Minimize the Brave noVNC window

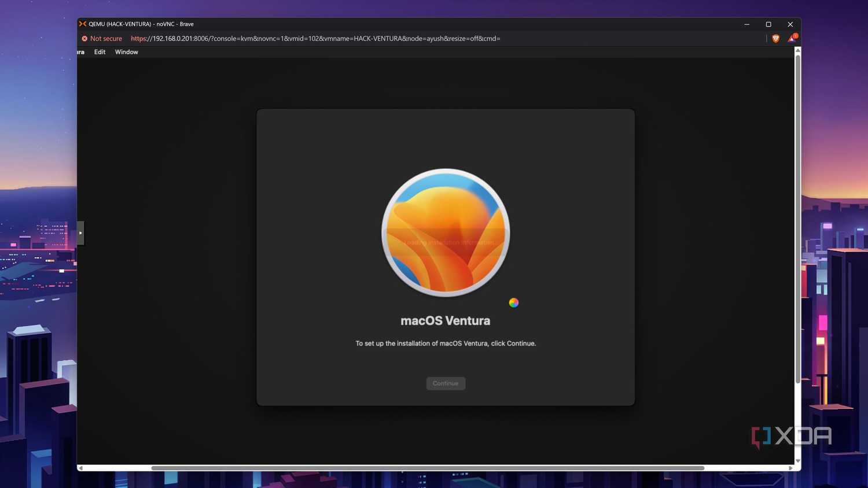[747, 24]
